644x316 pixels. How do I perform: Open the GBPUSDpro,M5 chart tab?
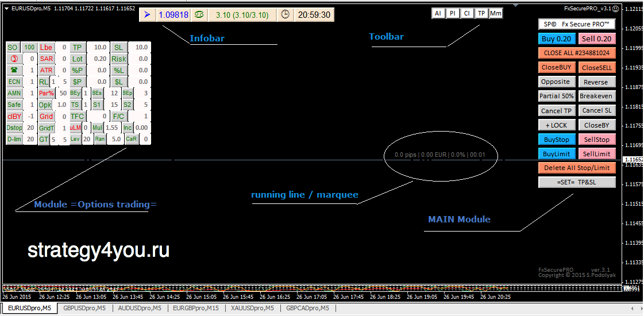coord(84,309)
